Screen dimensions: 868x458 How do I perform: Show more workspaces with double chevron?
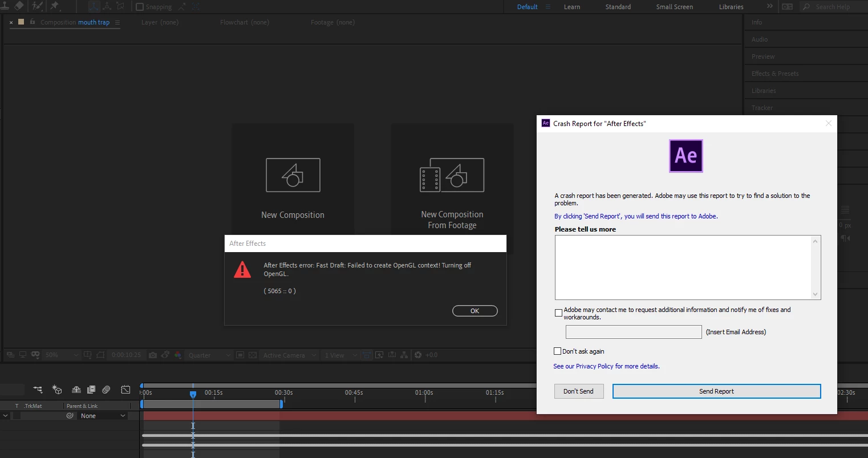click(769, 6)
